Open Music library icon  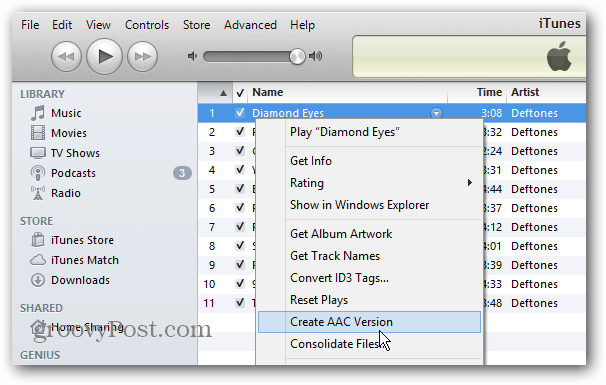[38, 113]
